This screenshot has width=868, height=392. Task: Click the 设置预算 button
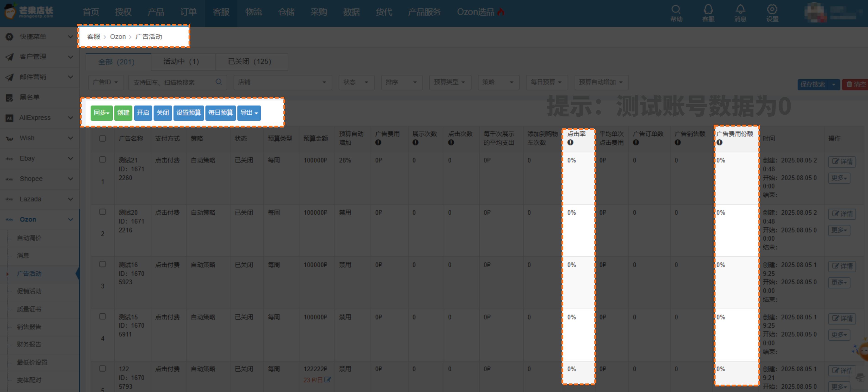click(189, 112)
